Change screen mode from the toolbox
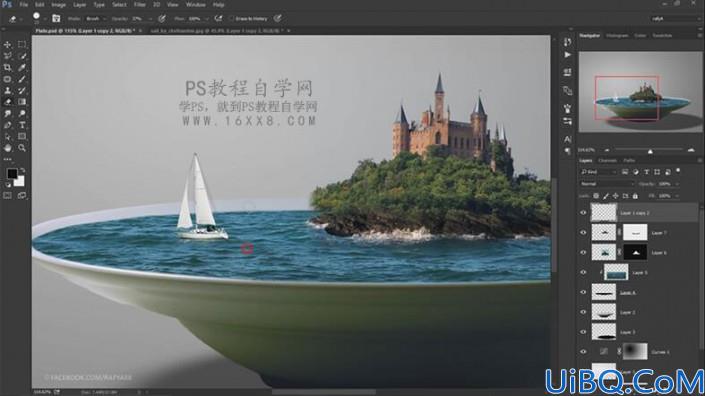This screenshot has height=396, width=705. tap(22, 196)
